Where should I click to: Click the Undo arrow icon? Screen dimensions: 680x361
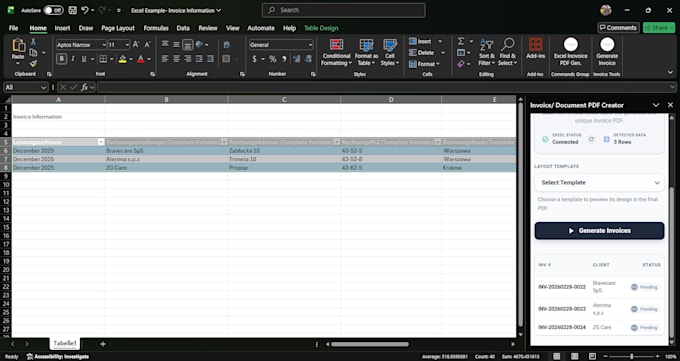(x=85, y=10)
